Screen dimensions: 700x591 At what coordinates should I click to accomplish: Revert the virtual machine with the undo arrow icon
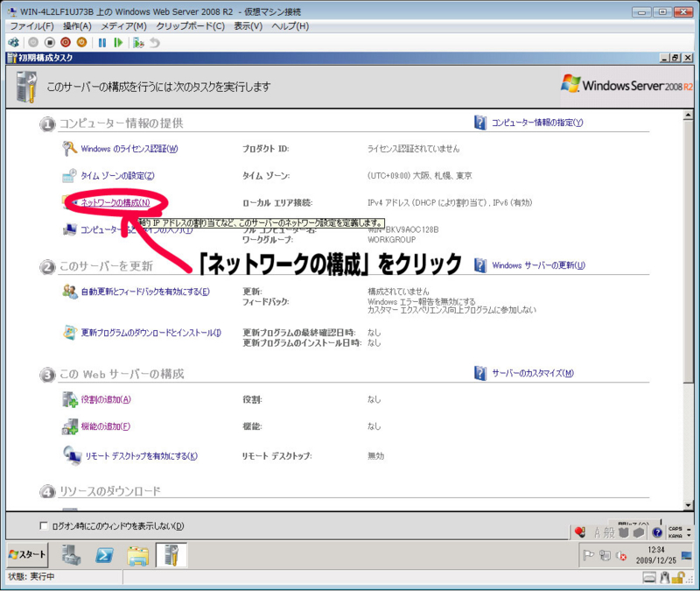click(155, 41)
